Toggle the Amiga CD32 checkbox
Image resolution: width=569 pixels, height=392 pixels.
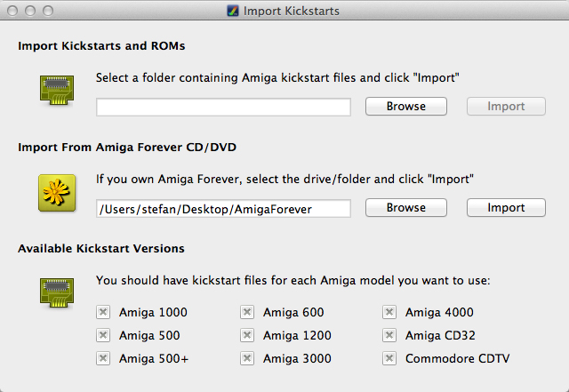coord(389,335)
